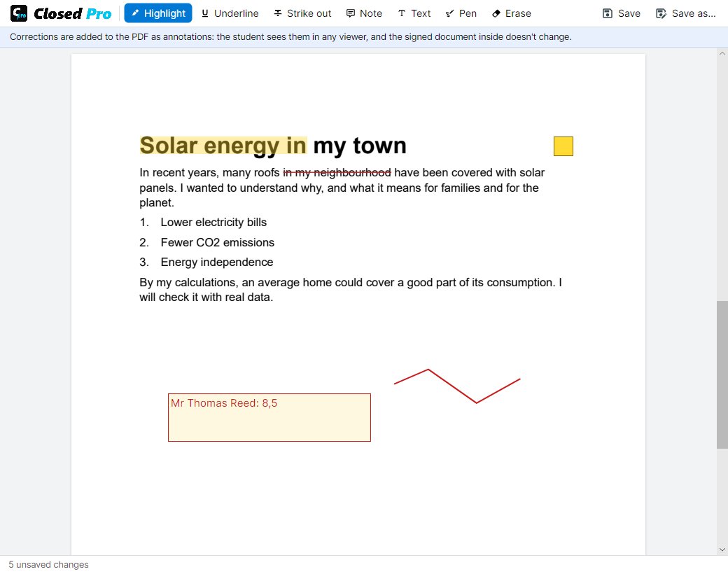Screen dimensions: 728x574
Task: Select the red pen stroke drawing
Action: pos(457,386)
